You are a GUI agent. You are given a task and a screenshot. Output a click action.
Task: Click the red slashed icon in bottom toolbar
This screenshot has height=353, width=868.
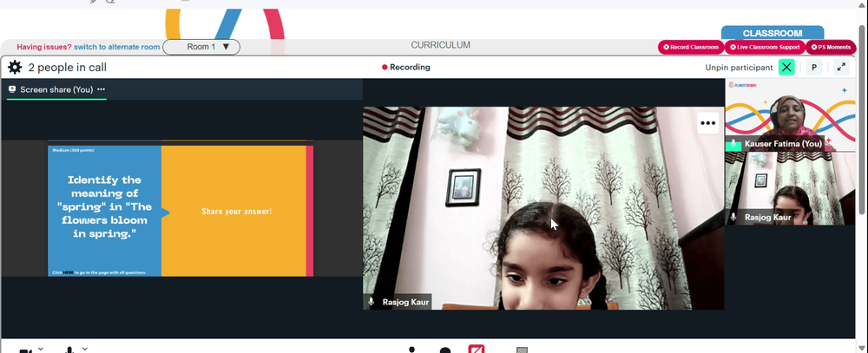476,350
